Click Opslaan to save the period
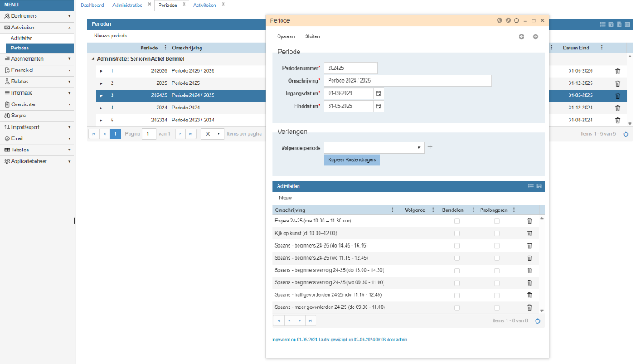The width and height of the screenshot is (636, 364). [286, 36]
